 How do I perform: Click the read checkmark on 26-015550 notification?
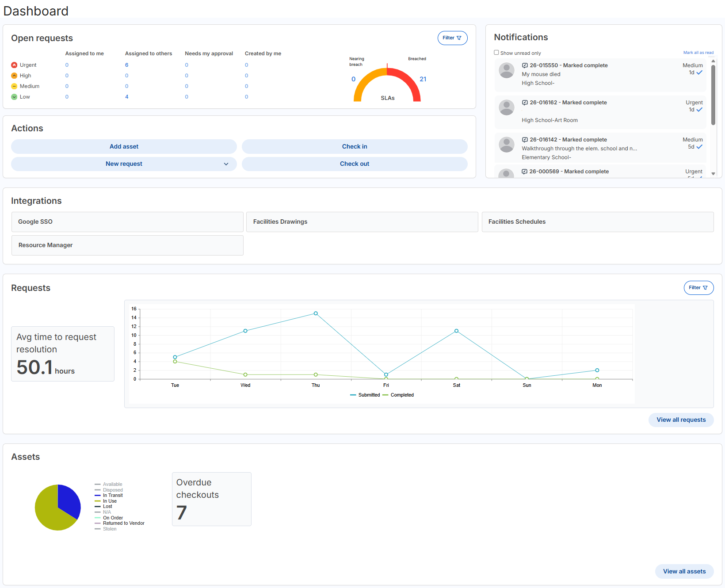[x=700, y=73]
